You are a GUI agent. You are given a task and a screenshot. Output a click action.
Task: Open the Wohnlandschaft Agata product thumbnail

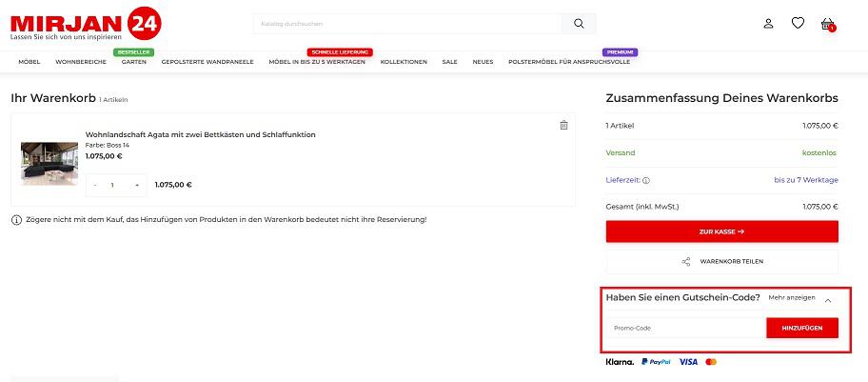49,164
